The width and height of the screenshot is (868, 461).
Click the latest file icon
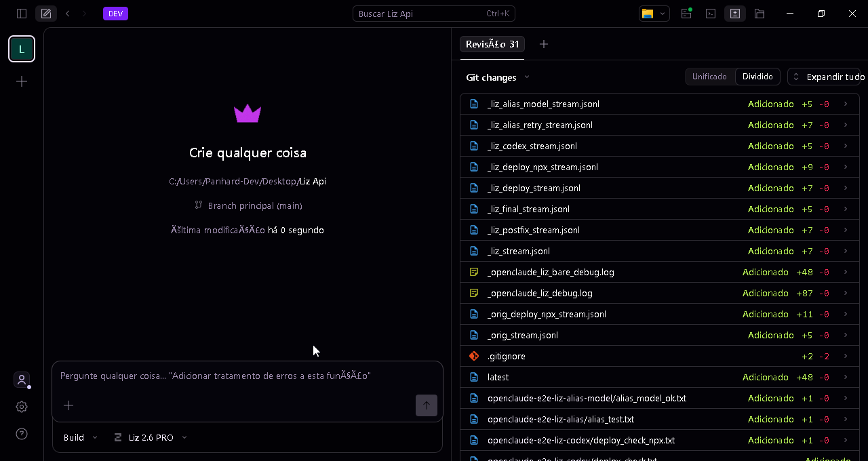(474, 377)
